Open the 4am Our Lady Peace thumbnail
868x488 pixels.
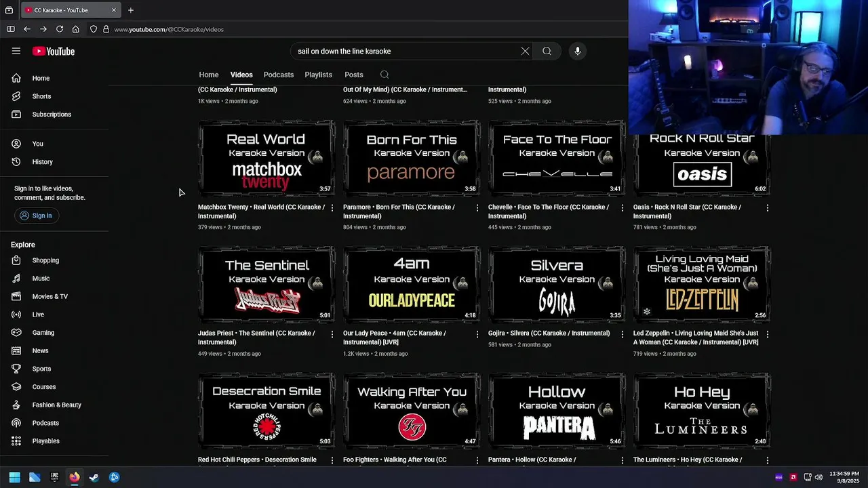coord(412,285)
